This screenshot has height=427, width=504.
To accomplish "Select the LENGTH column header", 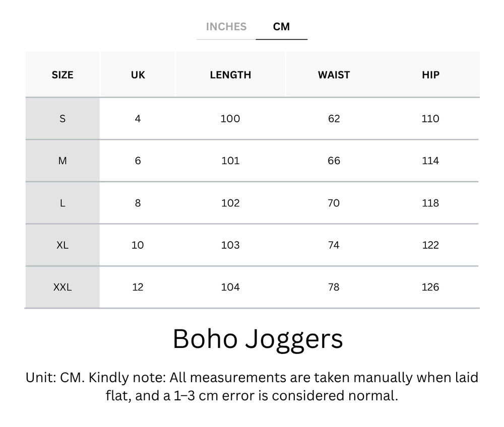I will click(230, 75).
